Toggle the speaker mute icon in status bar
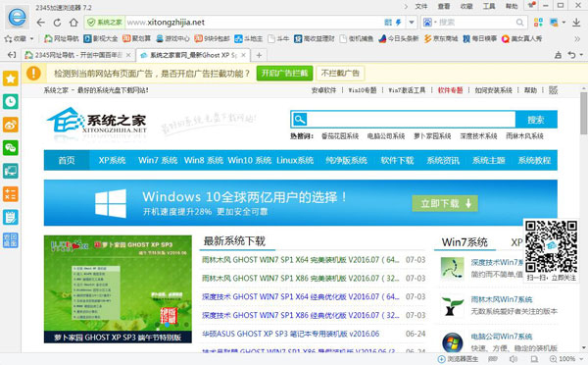The width and height of the screenshot is (588, 365). click(514, 359)
